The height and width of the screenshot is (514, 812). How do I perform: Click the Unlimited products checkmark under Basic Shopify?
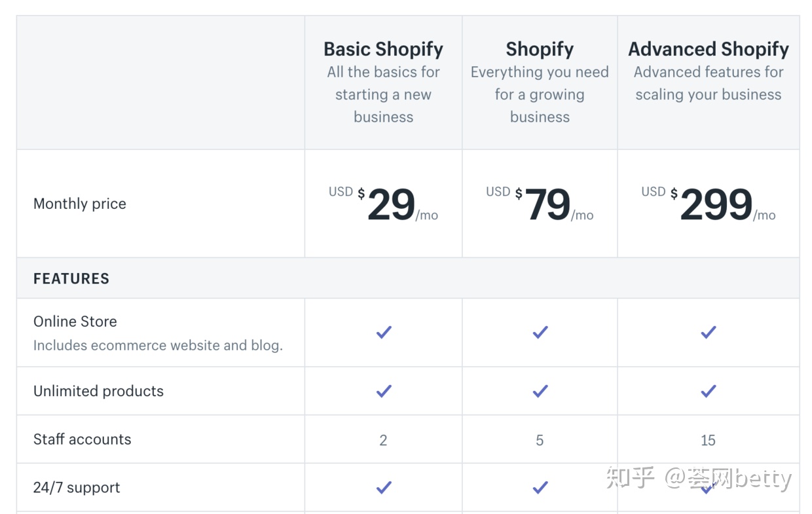point(384,391)
